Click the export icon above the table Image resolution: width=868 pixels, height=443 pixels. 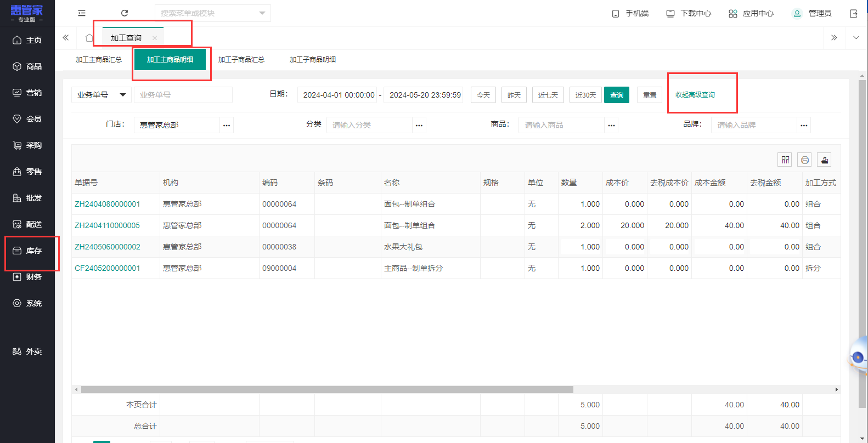824,160
